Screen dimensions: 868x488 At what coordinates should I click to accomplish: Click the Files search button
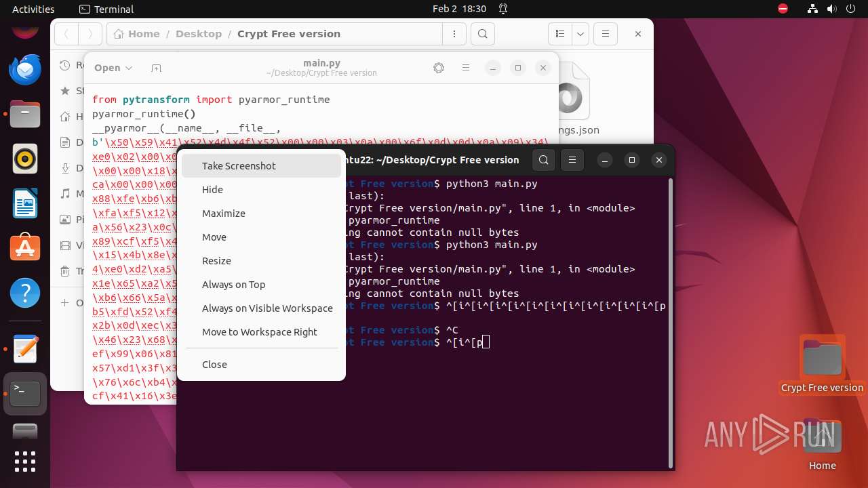tap(482, 34)
